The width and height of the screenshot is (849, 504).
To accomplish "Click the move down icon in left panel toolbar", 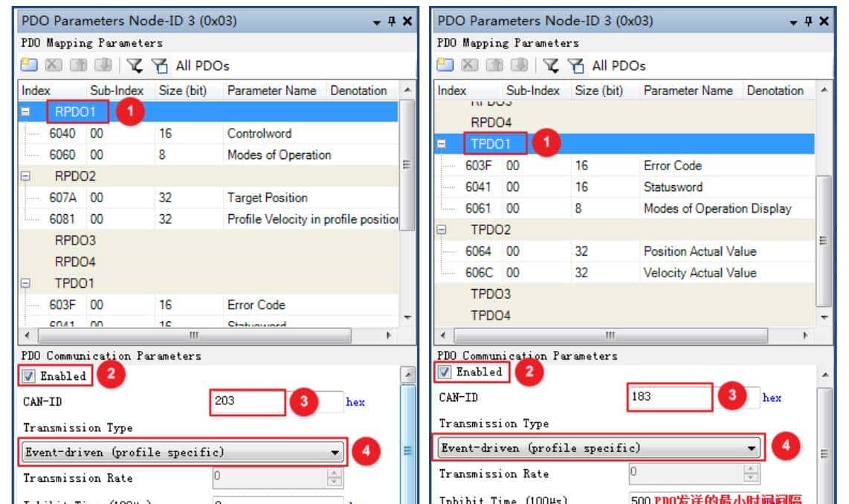I will pyautogui.click(x=103, y=65).
